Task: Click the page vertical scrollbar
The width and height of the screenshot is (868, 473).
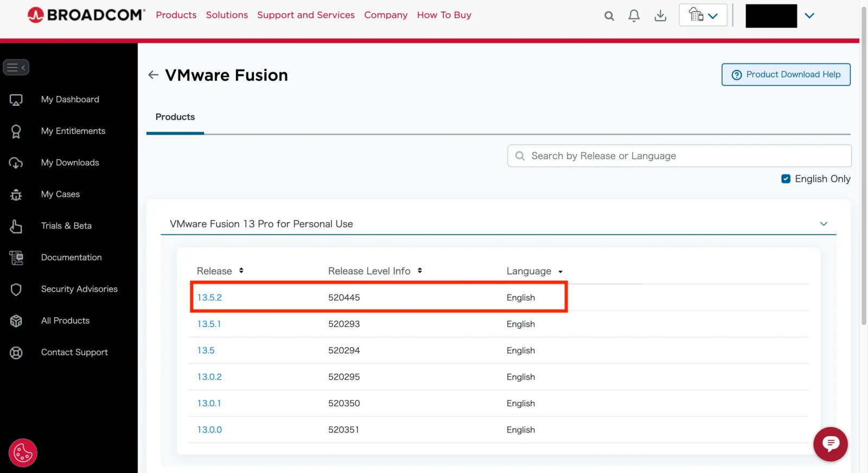Action: point(864,166)
